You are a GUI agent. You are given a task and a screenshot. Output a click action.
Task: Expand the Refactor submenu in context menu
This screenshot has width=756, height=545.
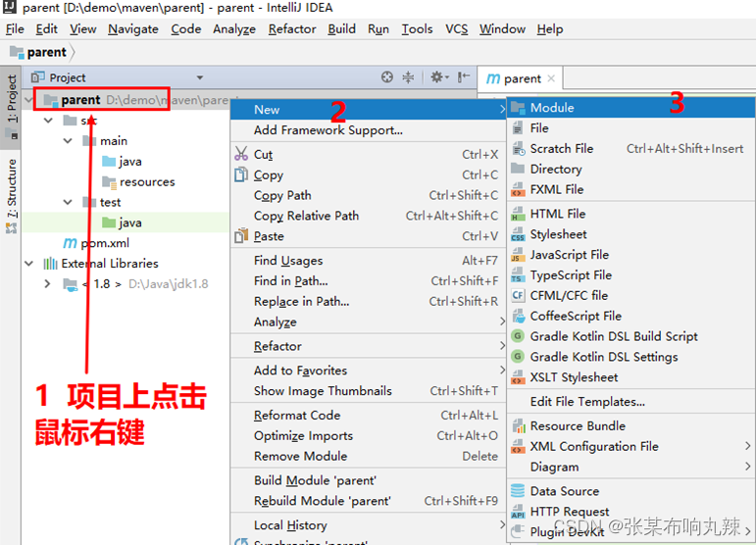(502, 345)
